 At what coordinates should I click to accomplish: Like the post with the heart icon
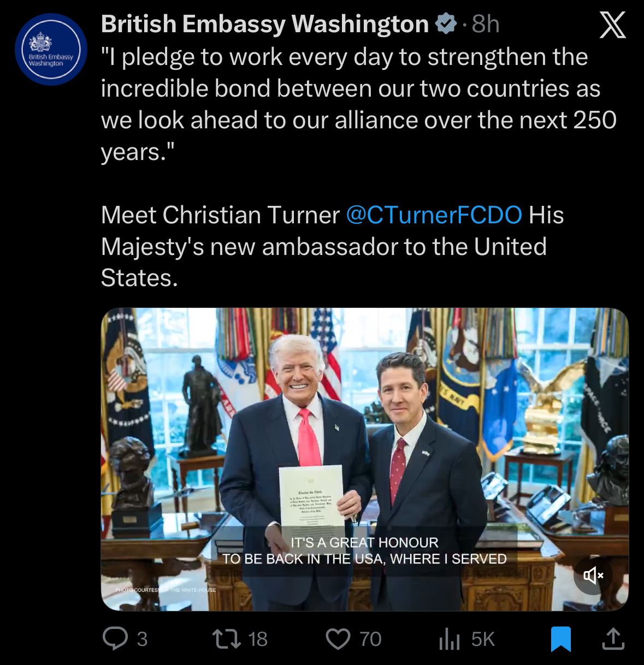338,639
